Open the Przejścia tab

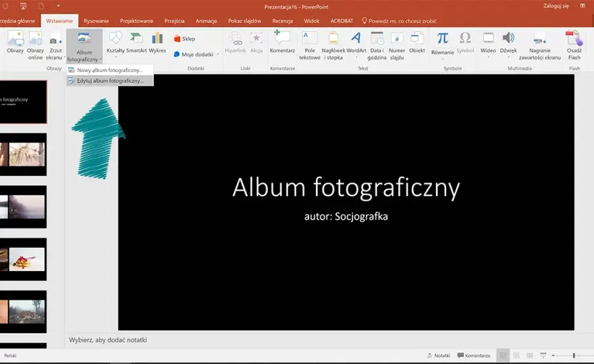click(174, 21)
